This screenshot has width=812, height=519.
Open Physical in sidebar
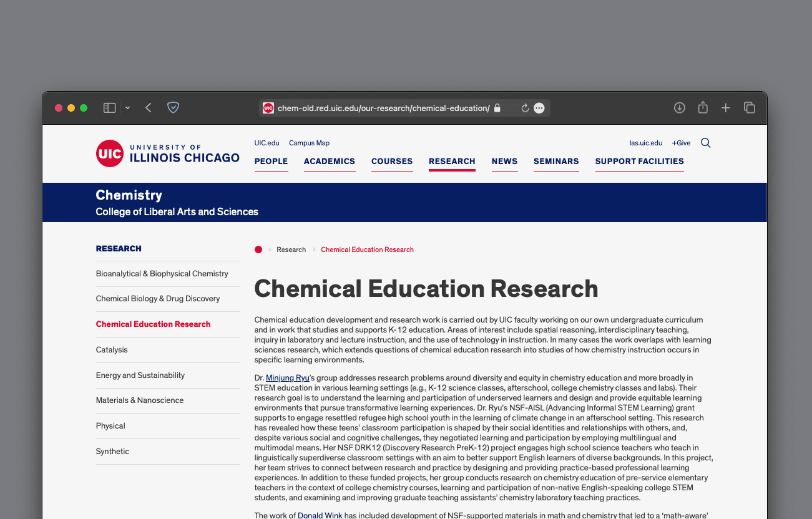pos(110,426)
